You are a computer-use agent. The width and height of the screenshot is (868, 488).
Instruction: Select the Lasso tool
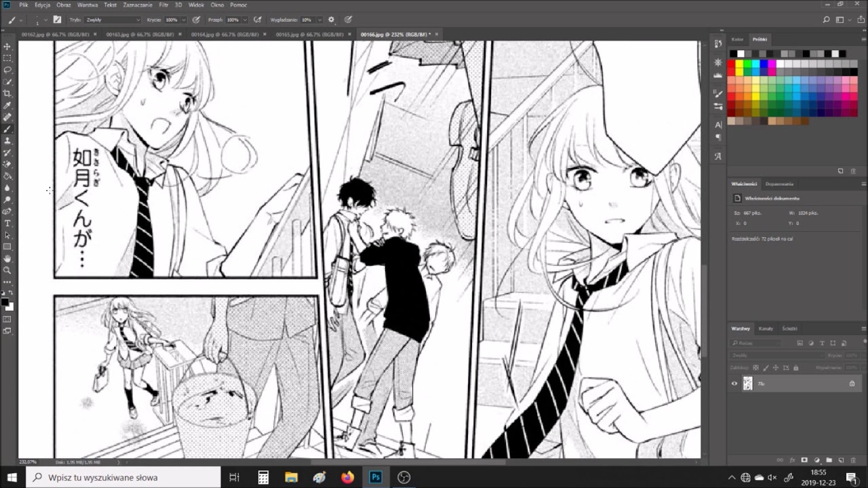[7, 70]
